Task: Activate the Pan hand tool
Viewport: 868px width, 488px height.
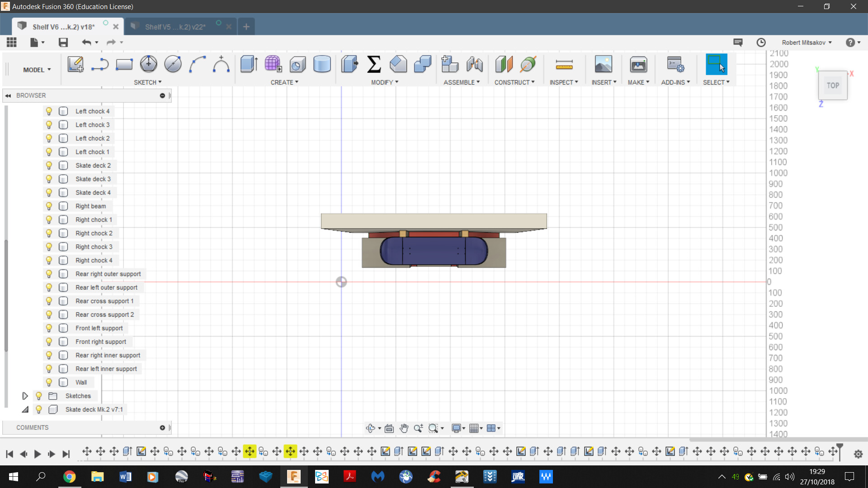Action: point(404,428)
